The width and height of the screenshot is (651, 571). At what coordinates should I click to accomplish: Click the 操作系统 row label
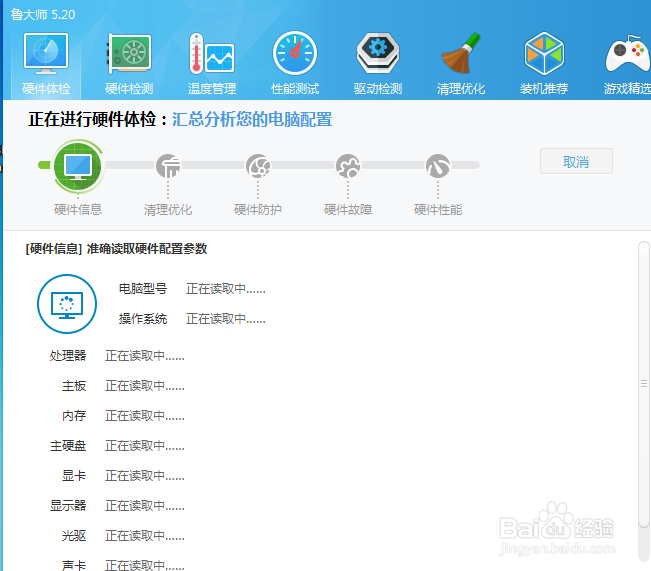143,319
